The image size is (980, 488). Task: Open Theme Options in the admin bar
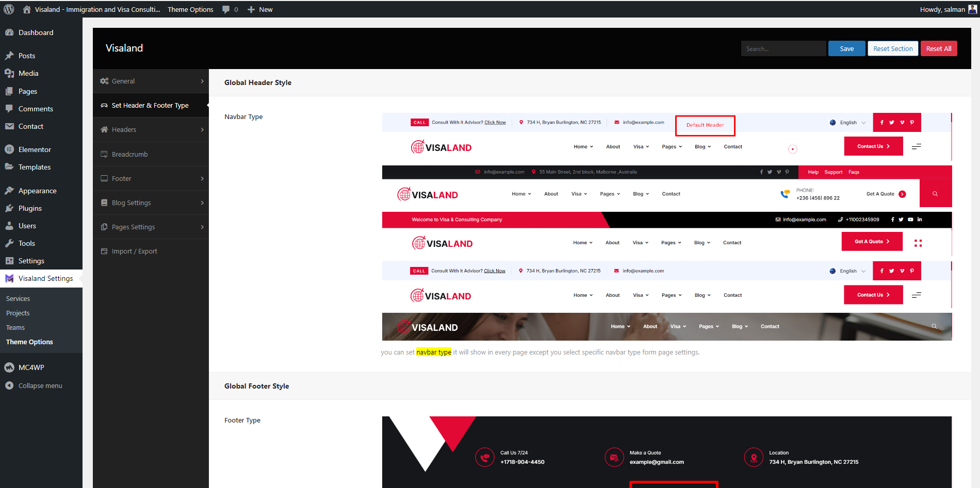tap(190, 9)
